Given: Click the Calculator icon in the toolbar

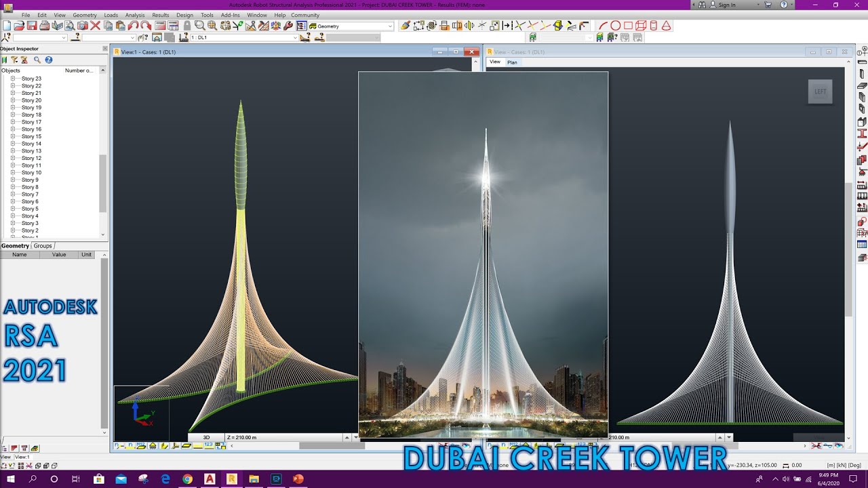Looking at the screenshot, I should coord(160,27).
